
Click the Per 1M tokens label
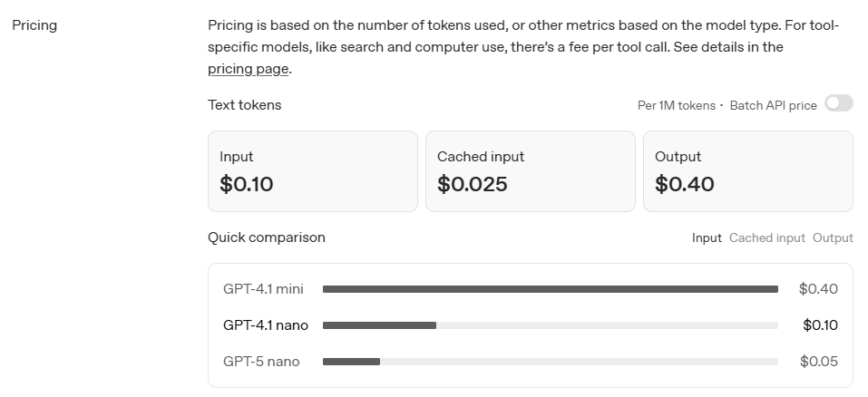[x=676, y=105]
